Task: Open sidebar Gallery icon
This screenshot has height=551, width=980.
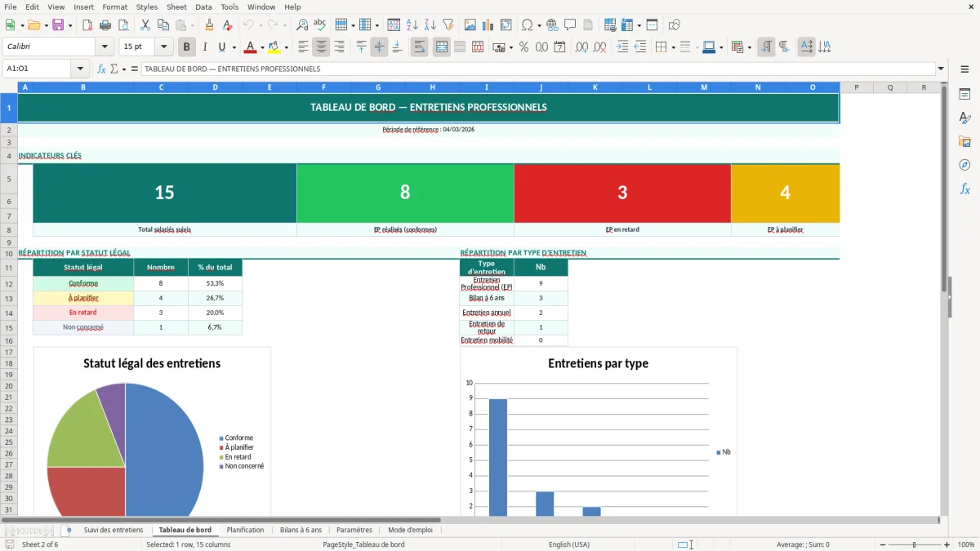Action: (964, 141)
